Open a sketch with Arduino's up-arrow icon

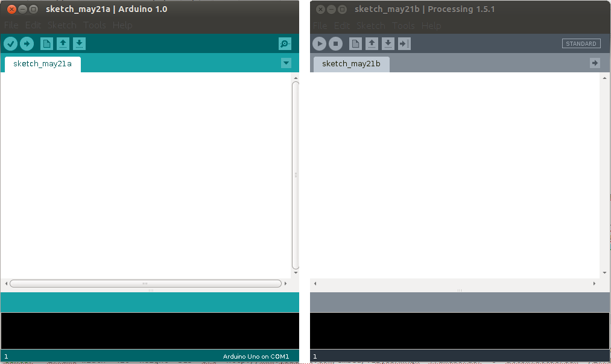(x=63, y=43)
